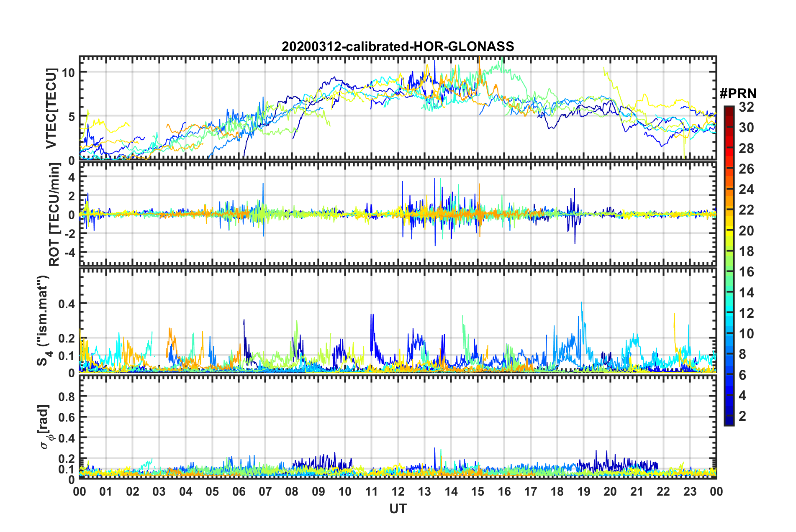Select UT axis hour label 05
This screenshot has width=796, height=532.
click(212, 491)
